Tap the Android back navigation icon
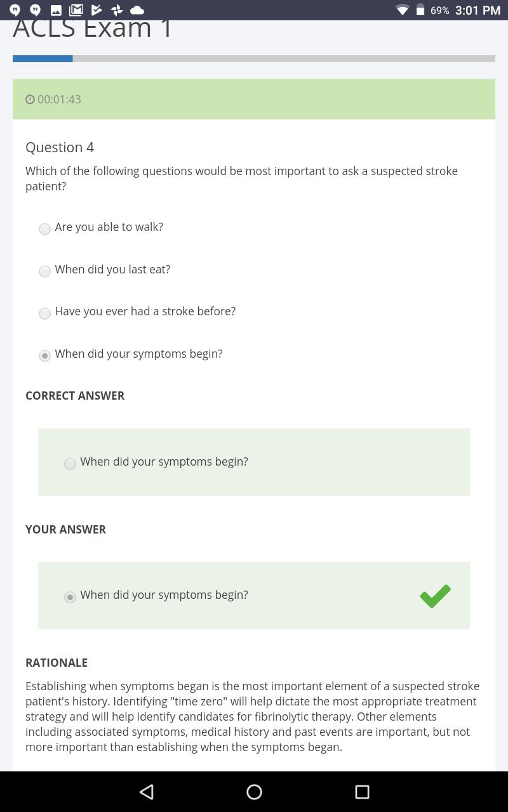Image resolution: width=508 pixels, height=812 pixels. (x=147, y=791)
